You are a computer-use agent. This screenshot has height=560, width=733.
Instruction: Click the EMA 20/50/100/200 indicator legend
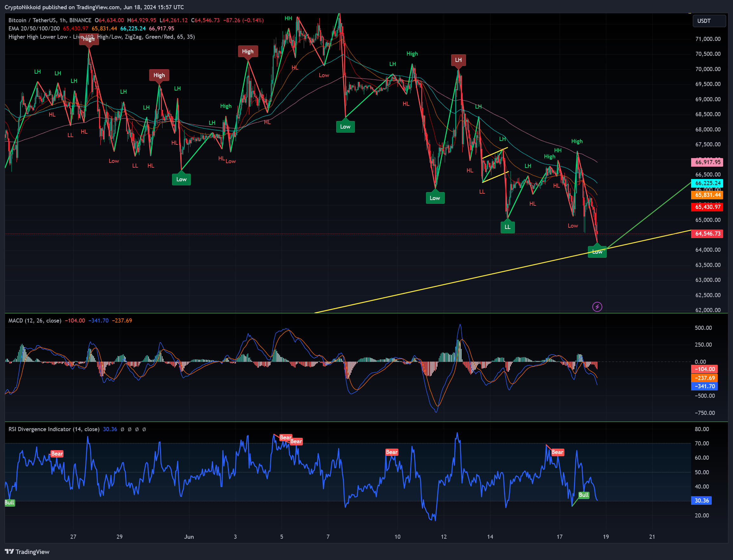click(34, 29)
